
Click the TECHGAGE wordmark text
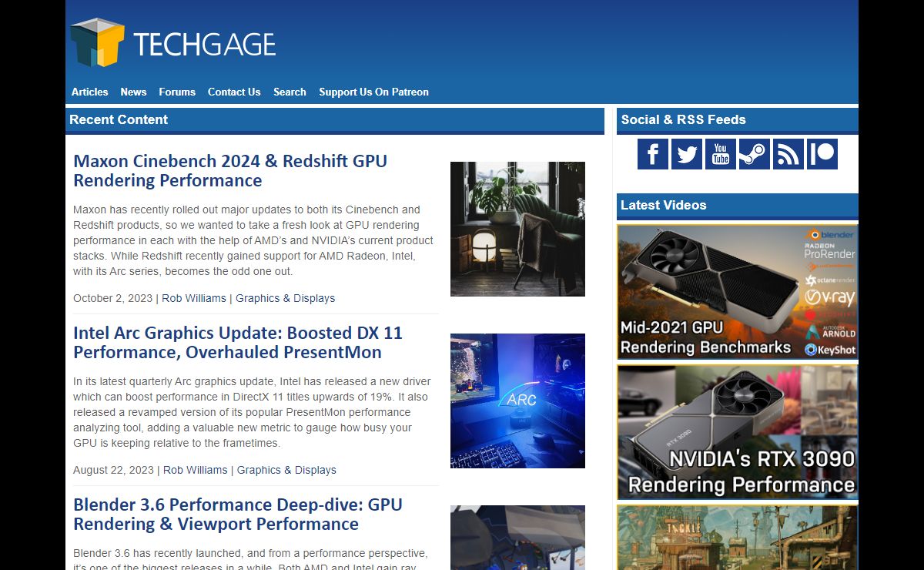coord(205,45)
